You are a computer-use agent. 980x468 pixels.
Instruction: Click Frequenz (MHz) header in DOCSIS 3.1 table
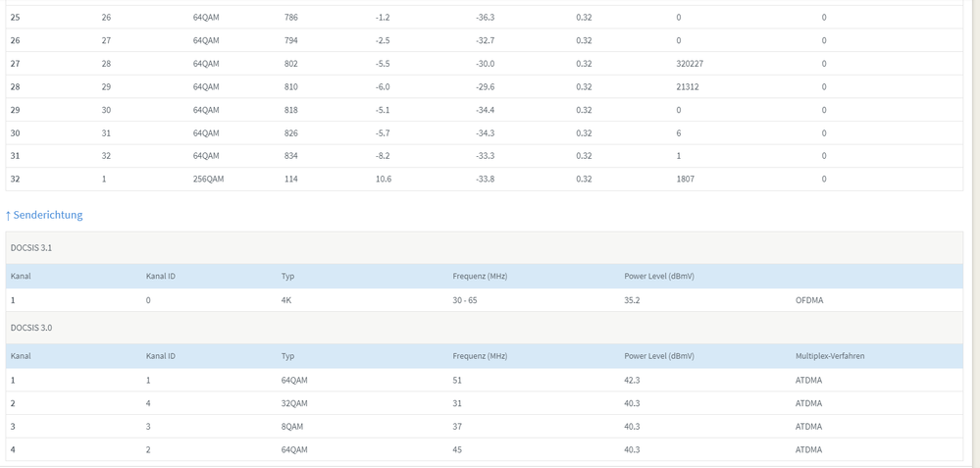(x=480, y=277)
